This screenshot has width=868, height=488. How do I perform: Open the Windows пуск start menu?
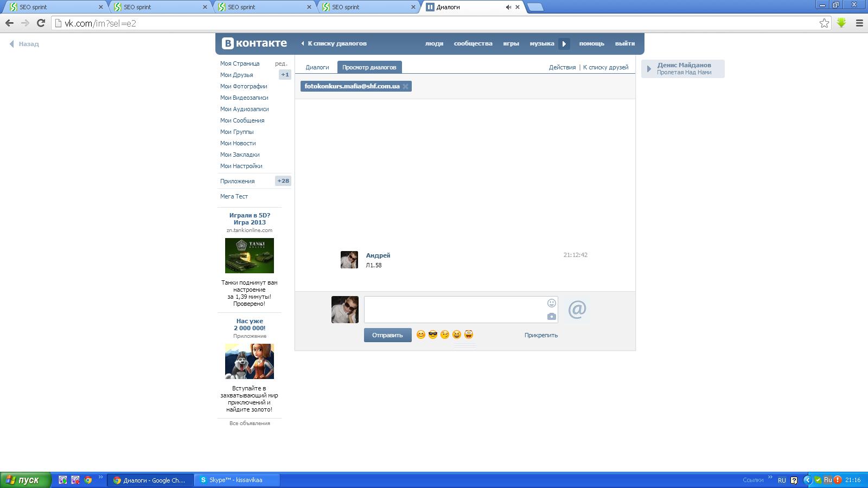coord(25,480)
